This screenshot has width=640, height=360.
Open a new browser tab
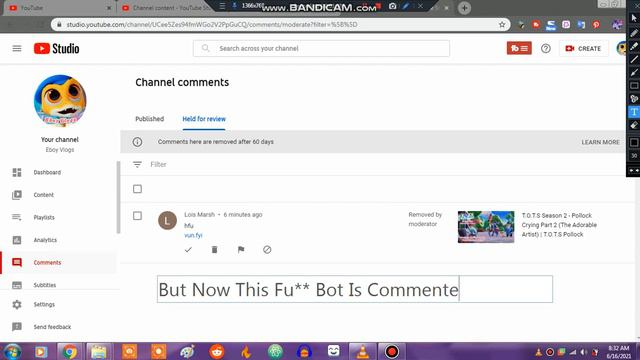[x=464, y=8]
